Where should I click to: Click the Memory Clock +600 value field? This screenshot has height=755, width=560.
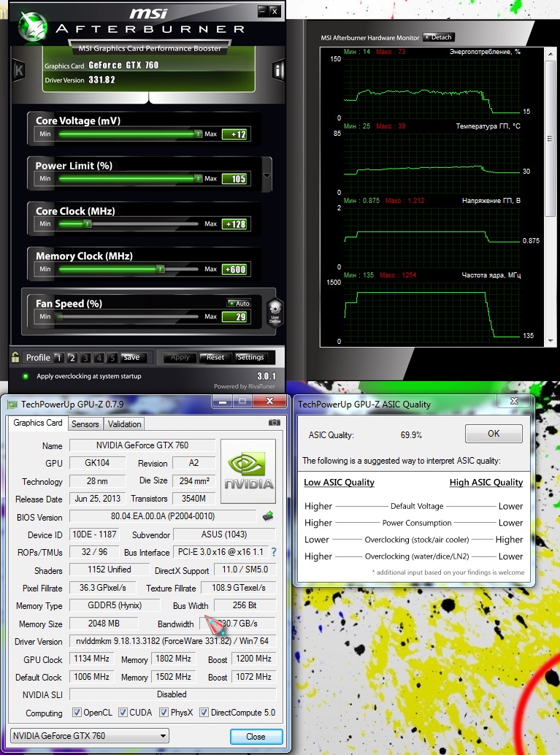tap(234, 269)
